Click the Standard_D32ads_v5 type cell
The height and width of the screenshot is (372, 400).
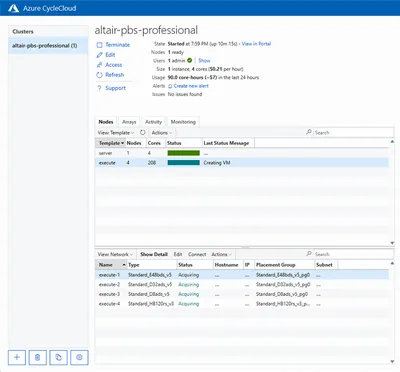[150, 285]
